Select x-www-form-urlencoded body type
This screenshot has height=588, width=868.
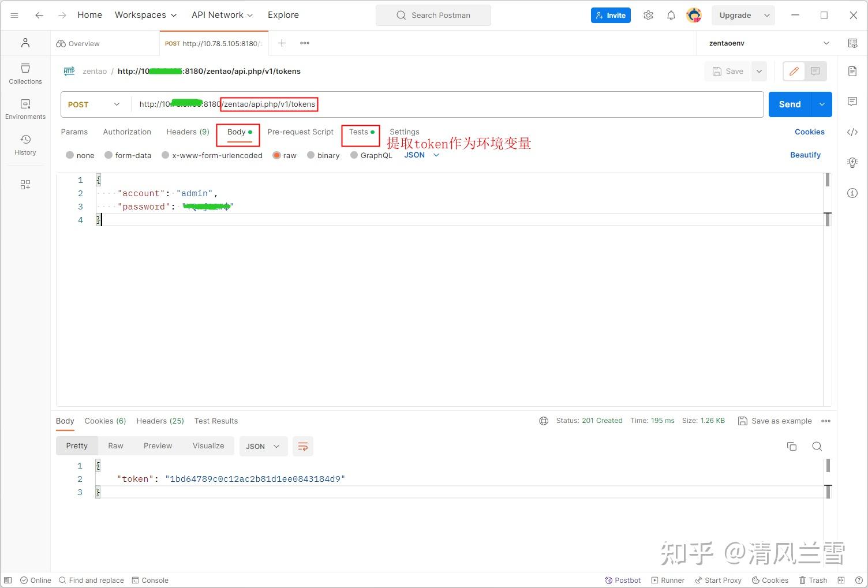point(212,155)
